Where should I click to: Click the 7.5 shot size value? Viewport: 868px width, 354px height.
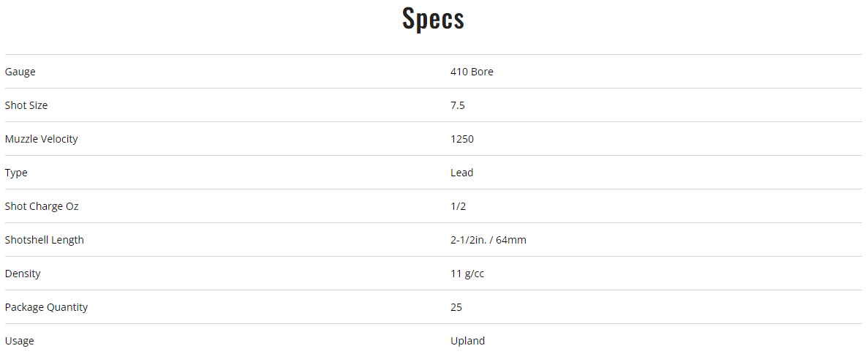point(458,105)
